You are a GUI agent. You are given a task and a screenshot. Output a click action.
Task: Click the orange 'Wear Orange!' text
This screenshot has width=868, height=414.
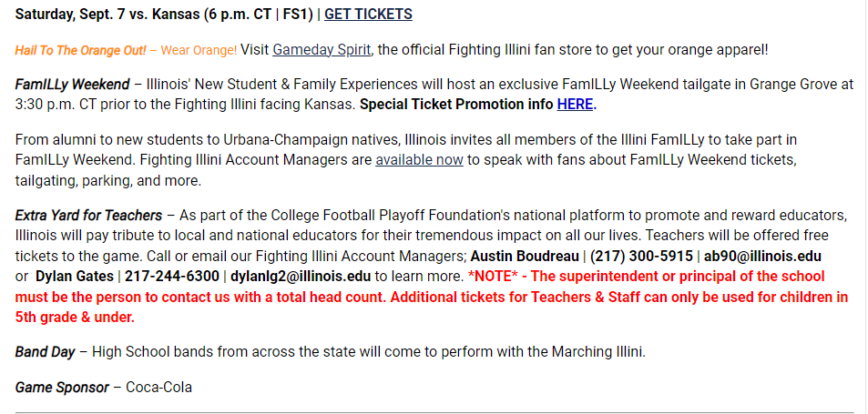click(199, 49)
